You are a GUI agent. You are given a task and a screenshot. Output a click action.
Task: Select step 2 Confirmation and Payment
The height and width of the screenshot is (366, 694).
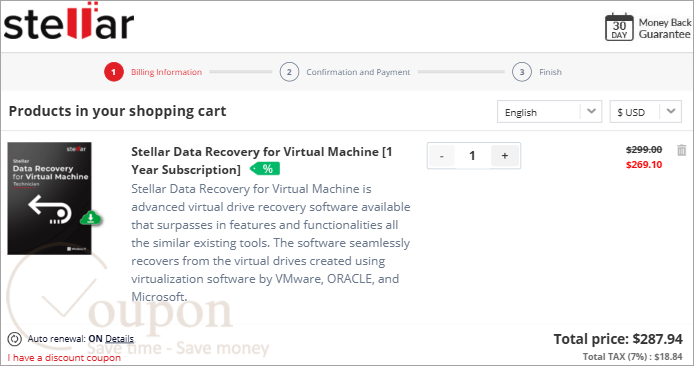345,72
